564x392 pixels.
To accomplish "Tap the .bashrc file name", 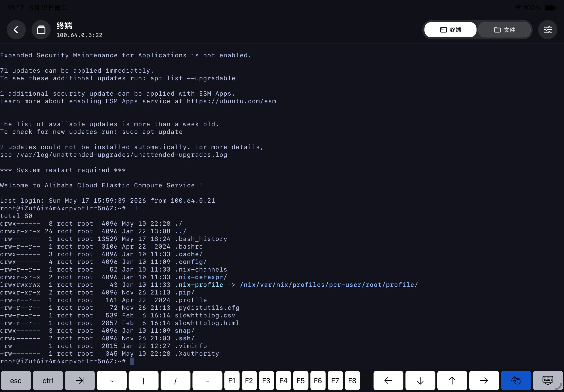I will click(189, 246).
